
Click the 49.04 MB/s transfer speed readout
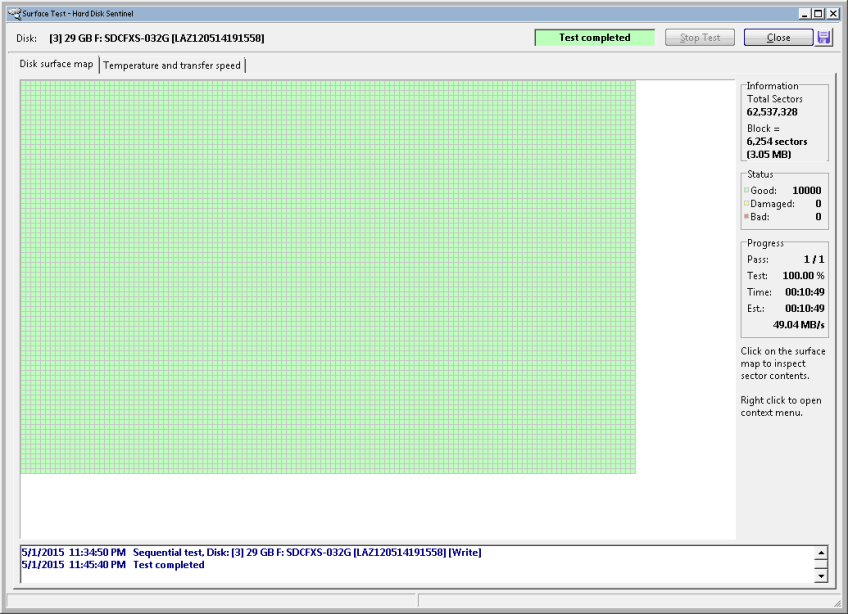[797, 325]
